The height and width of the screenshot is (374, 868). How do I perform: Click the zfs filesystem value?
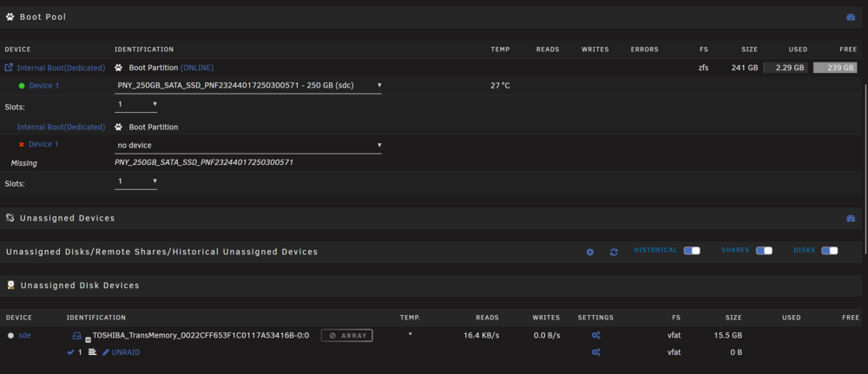(x=703, y=68)
